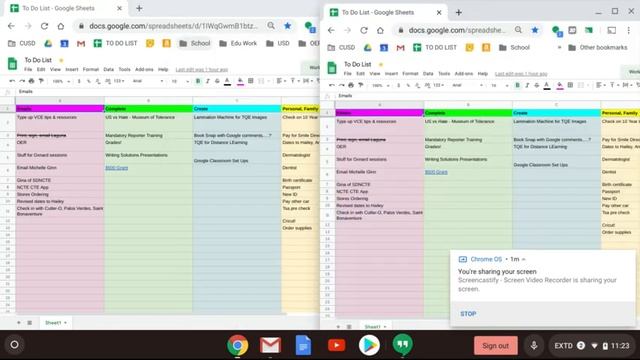
Task: Open Borders tool in left window toolbar
Action: 251,81
